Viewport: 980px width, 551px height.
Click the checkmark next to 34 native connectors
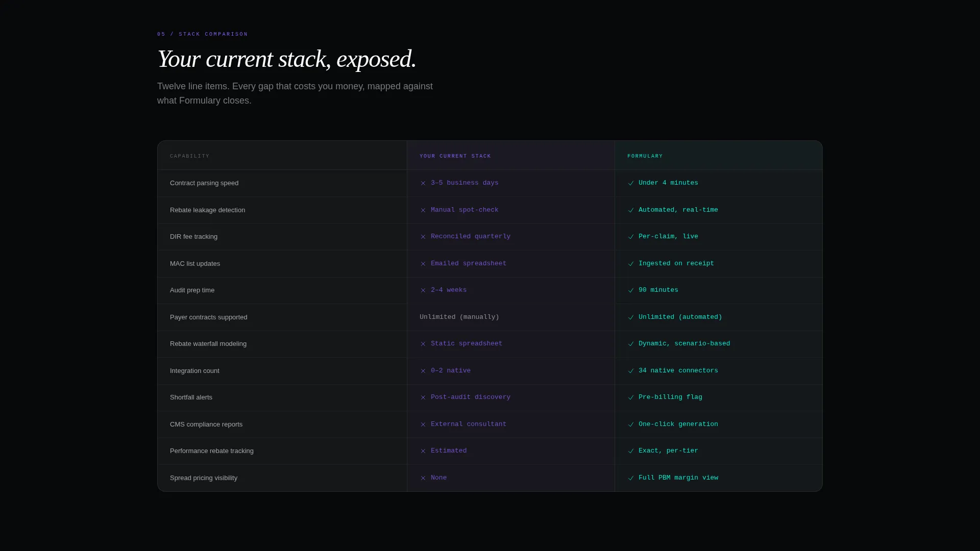click(x=631, y=371)
